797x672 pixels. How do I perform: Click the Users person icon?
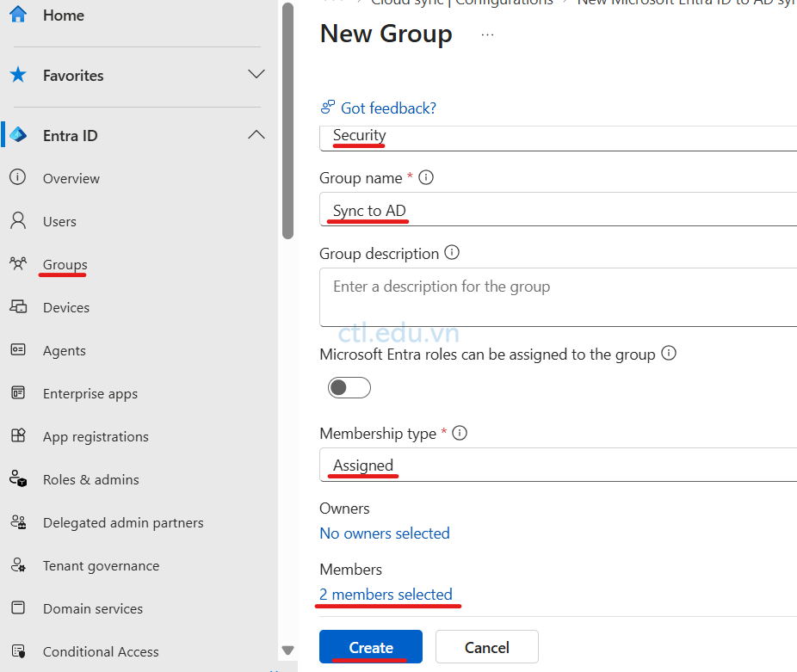[18, 220]
